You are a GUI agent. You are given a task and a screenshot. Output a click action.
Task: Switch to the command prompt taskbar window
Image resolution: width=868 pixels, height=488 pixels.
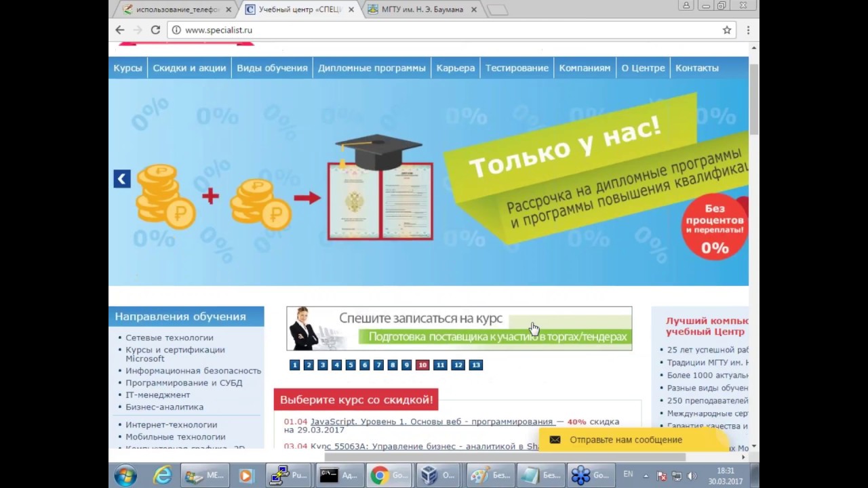tap(339, 476)
